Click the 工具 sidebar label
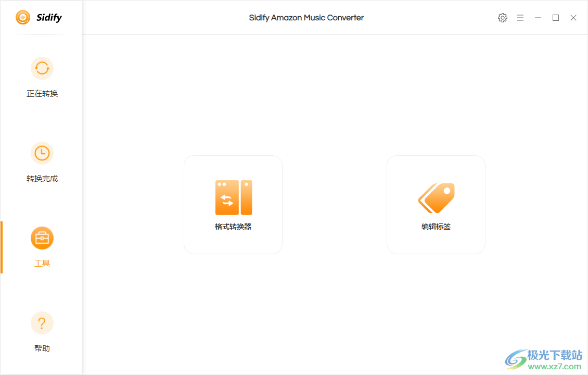588x375 pixels. tap(42, 263)
